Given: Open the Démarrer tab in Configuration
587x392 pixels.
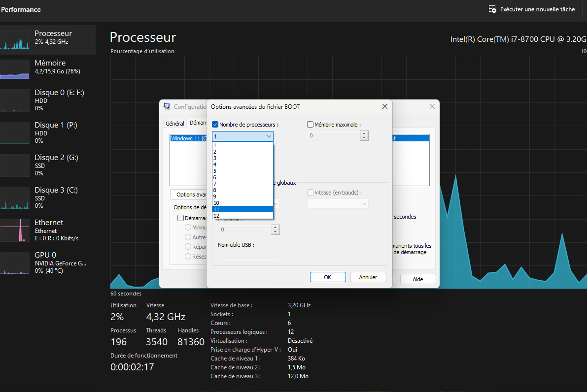Looking at the screenshot, I should point(199,123).
